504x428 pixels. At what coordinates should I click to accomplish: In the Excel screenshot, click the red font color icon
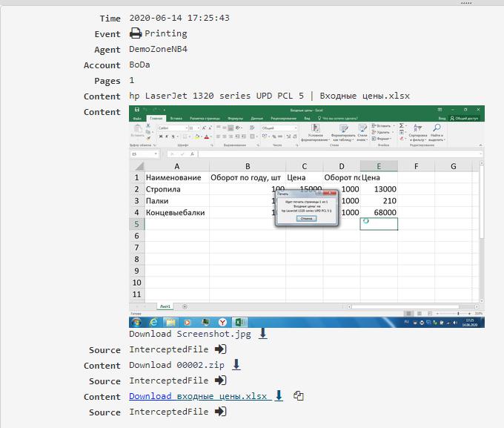click(206, 136)
